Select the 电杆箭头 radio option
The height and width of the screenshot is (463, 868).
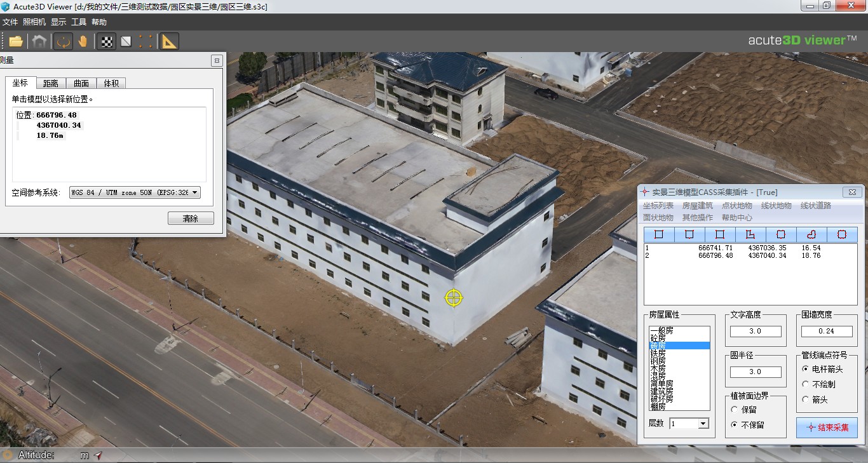pyautogui.click(x=824, y=369)
